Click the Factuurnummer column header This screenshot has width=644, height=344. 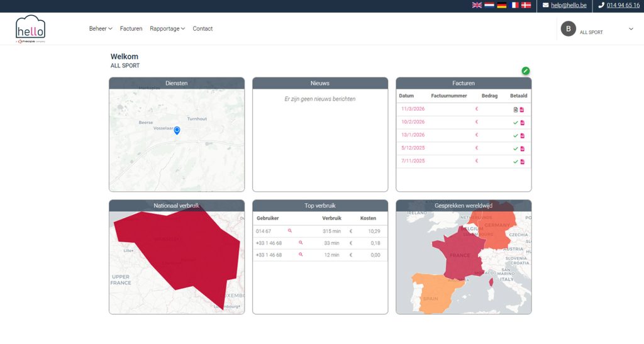(x=449, y=96)
